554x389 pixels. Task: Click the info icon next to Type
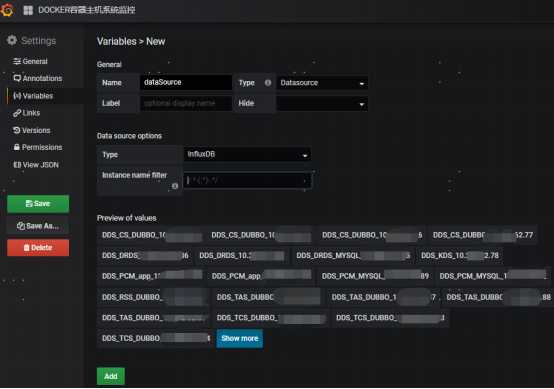tap(268, 83)
